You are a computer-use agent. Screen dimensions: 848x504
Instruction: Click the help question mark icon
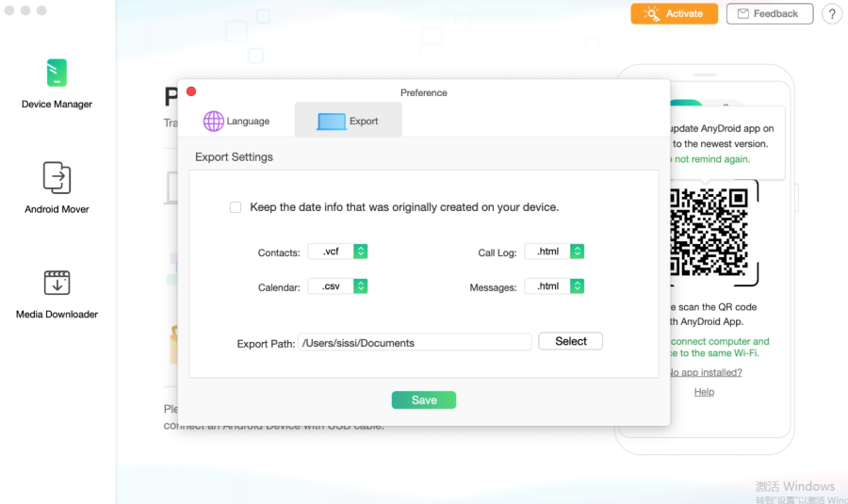[832, 14]
